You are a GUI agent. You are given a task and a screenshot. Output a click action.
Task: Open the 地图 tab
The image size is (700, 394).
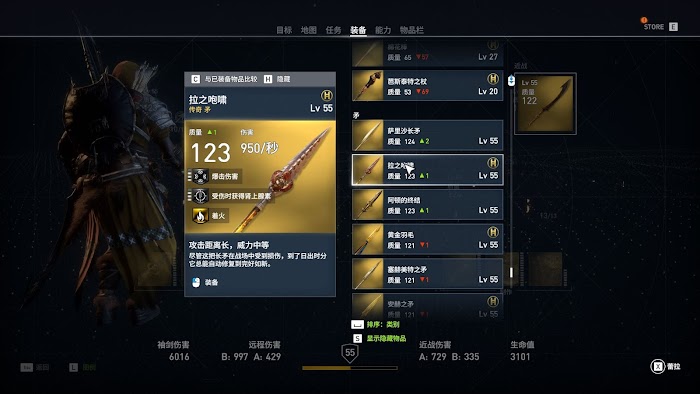pos(308,30)
